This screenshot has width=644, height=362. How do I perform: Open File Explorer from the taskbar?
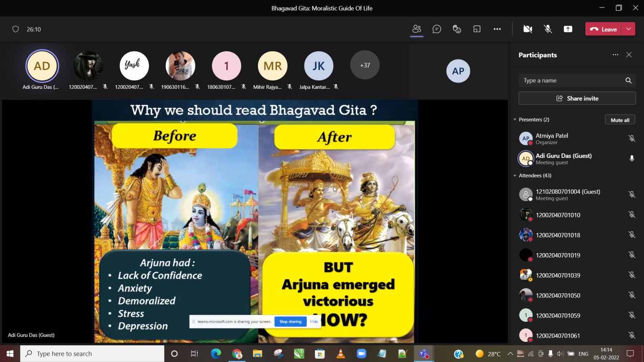coord(257,354)
